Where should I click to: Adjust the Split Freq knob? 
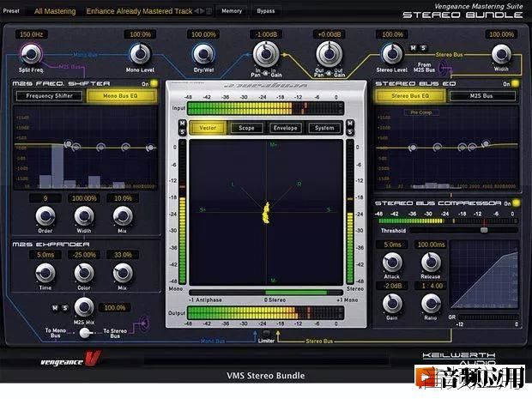click(x=31, y=53)
